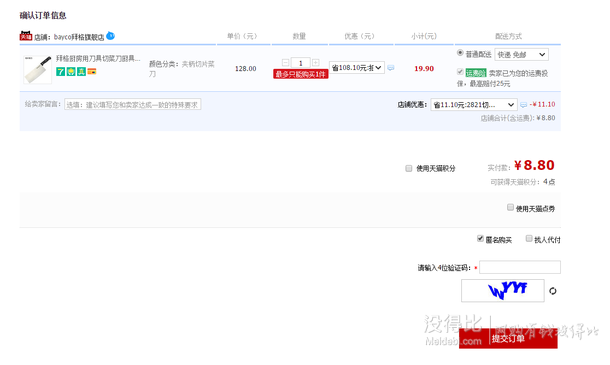Image resolution: width=610 pixels, height=365 pixels.
Task: Enable the use Tmall coupon checkbox
Action: 510,207
